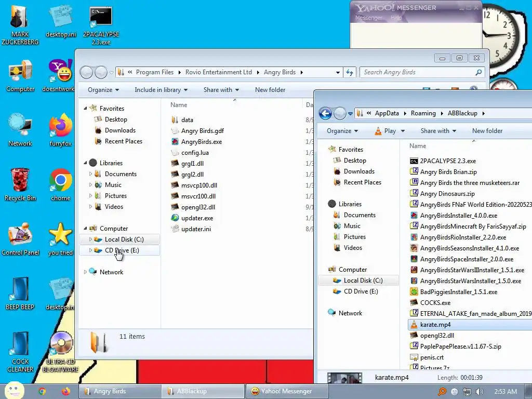The height and width of the screenshot is (399, 532).
Task: Expand Local Disk (C:) in Angry Birds tree
Action: pos(90,239)
